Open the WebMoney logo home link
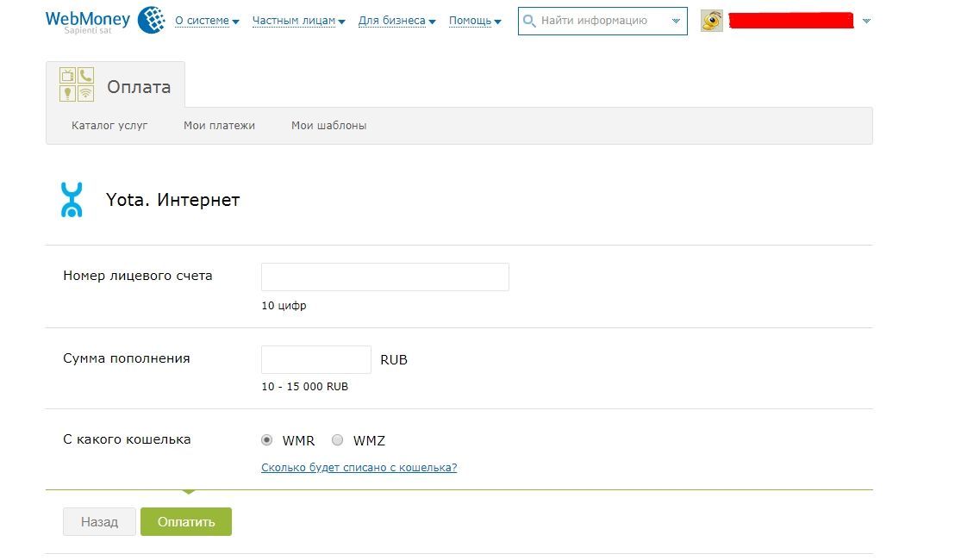Image resolution: width=955 pixels, height=560 pixels. tap(88, 22)
